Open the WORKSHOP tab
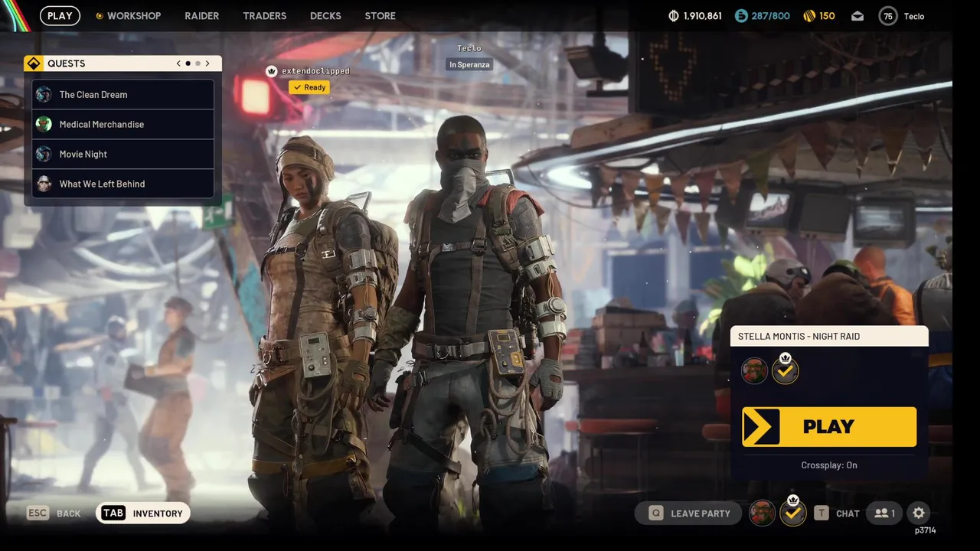The height and width of the screenshot is (551, 980). (128, 15)
